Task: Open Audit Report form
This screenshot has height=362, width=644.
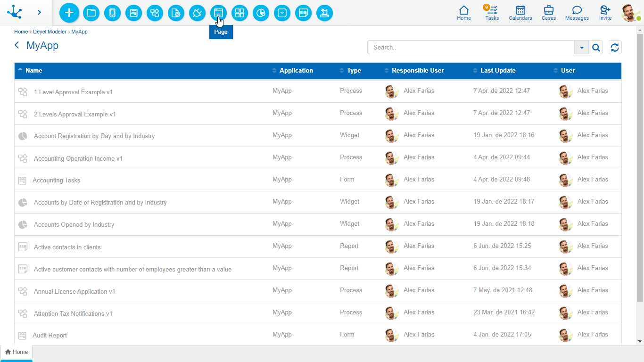Action: click(x=50, y=335)
